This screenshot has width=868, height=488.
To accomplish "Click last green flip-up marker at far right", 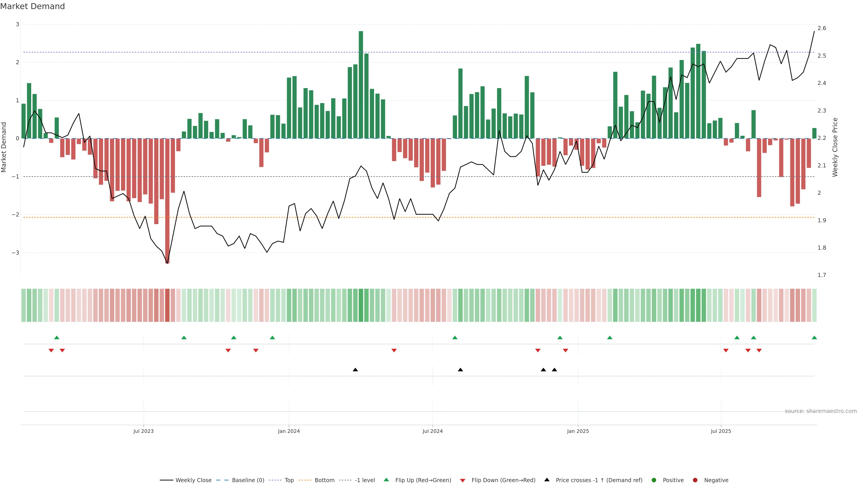I will tap(814, 338).
